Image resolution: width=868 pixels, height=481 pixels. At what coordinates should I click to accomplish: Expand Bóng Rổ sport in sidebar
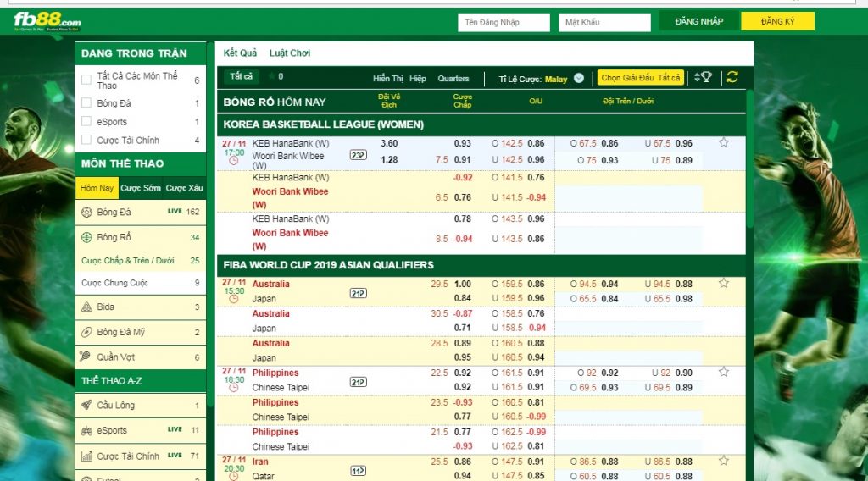tap(140, 237)
